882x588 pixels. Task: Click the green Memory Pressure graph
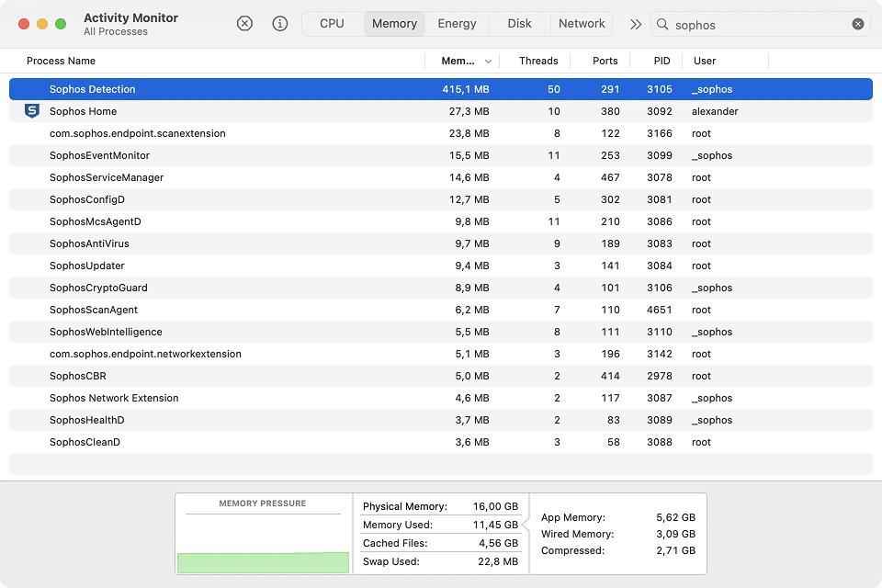pyautogui.click(x=263, y=562)
